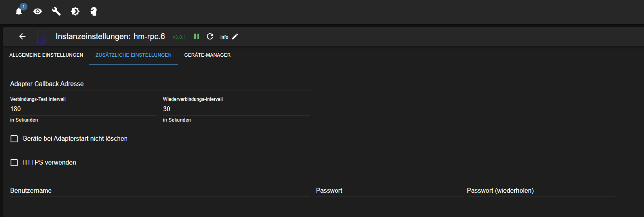Toggle the theme brightness icon

[75, 11]
